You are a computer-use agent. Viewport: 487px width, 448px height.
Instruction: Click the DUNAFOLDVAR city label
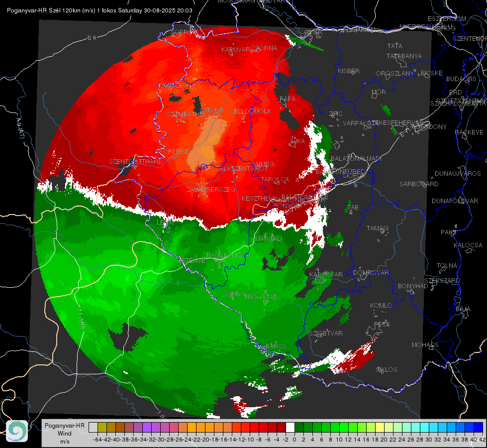tap(455, 201)
